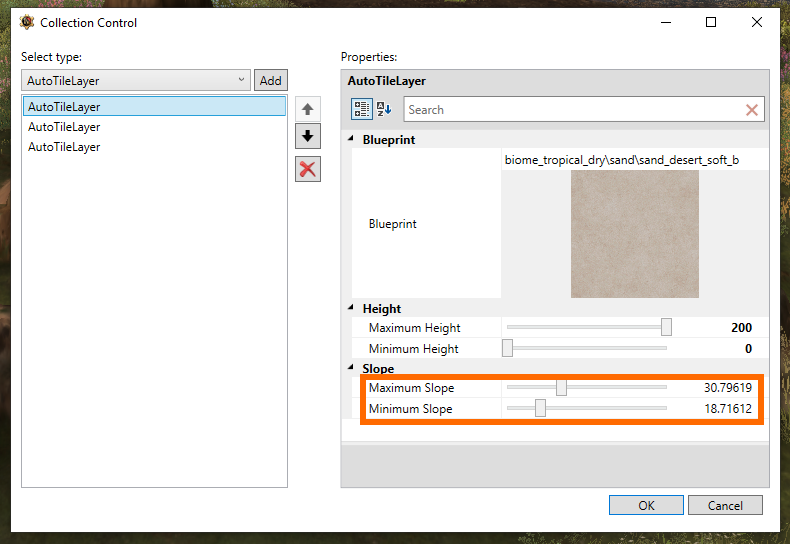Open the Select type dropdown
This screenshot has height=544, width=790.
136,80
